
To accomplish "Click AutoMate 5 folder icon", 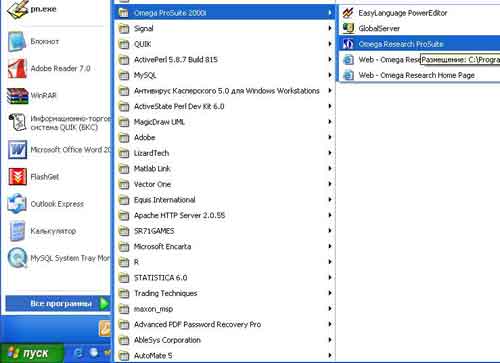I will point(124,356).
